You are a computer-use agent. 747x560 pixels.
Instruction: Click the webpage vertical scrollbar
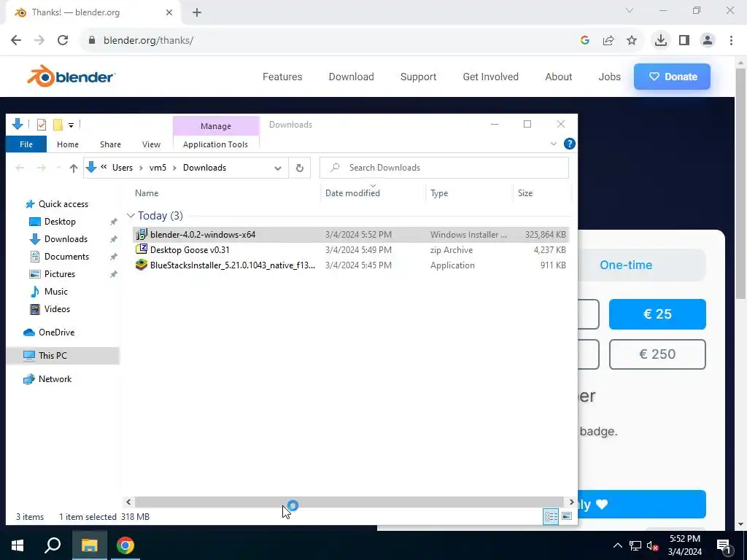(740, 183)
